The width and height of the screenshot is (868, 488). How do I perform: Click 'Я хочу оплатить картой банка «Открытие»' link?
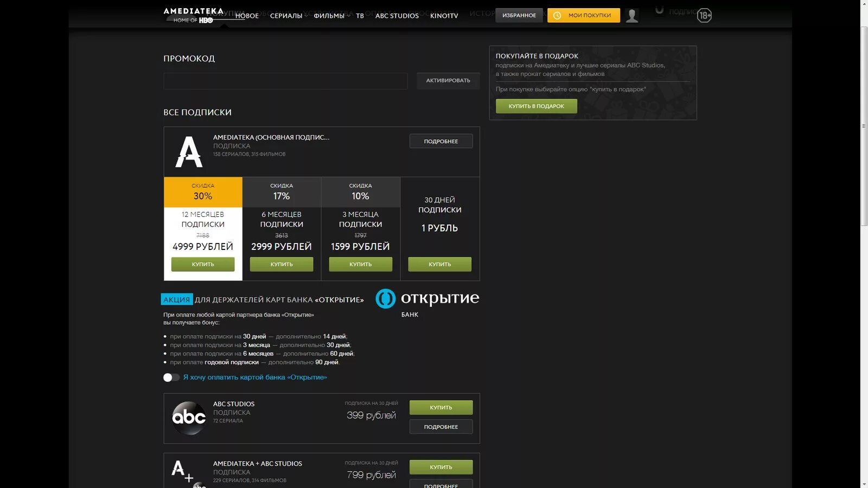(x=255, y=377)
